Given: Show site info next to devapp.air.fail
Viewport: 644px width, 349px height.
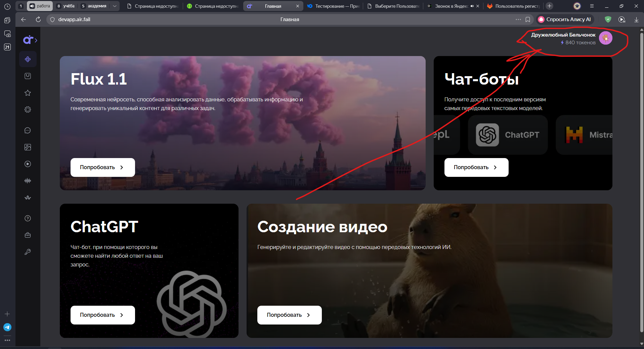Looking at the screenshot, I should click(x=52, y=19).
